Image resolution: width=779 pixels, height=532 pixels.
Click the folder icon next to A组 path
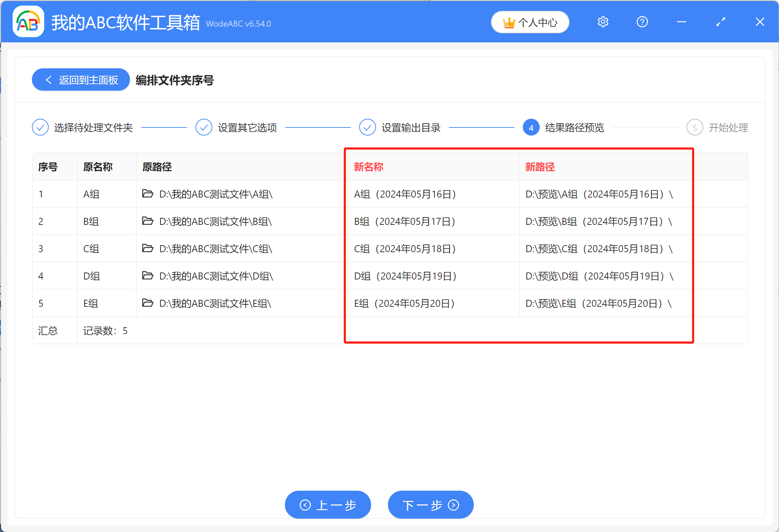coord(148,194)
